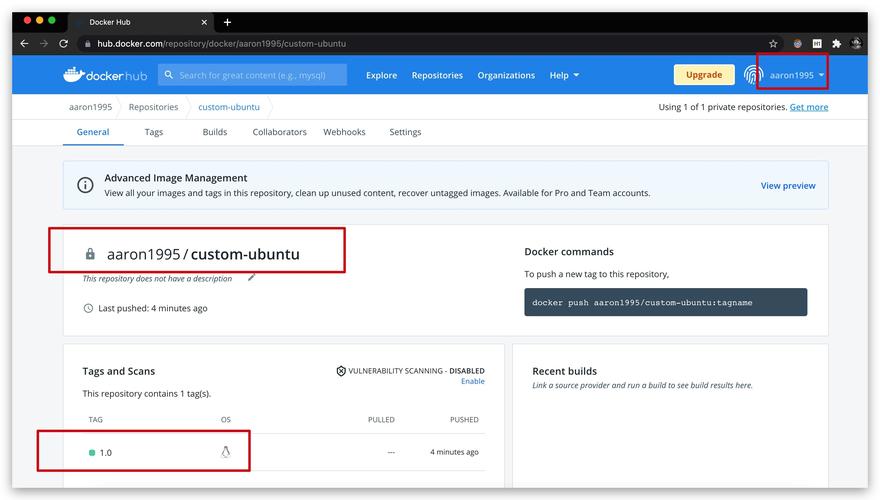Click the search magnifier icon
880x500 pixels.
pos(168,75)
